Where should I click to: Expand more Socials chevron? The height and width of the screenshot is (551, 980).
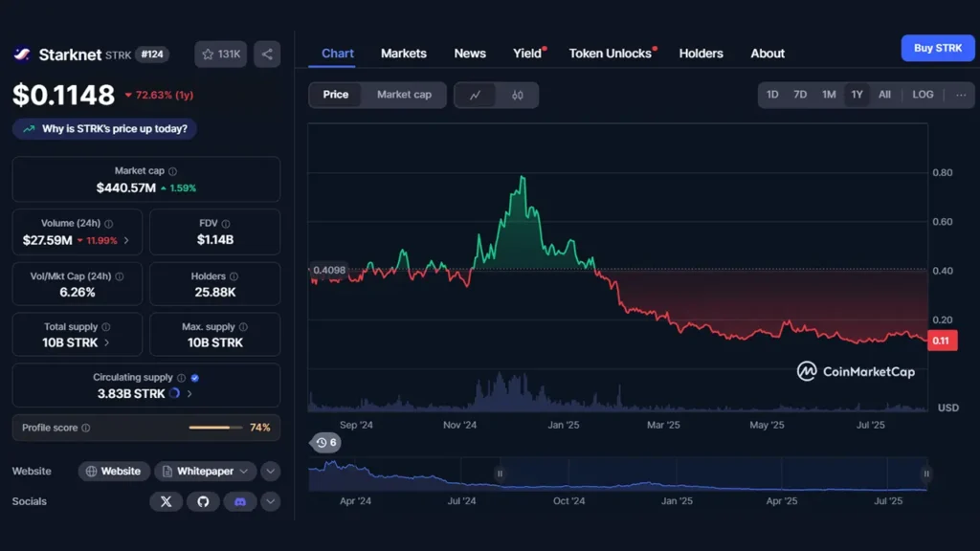click(x=271, y=501)
